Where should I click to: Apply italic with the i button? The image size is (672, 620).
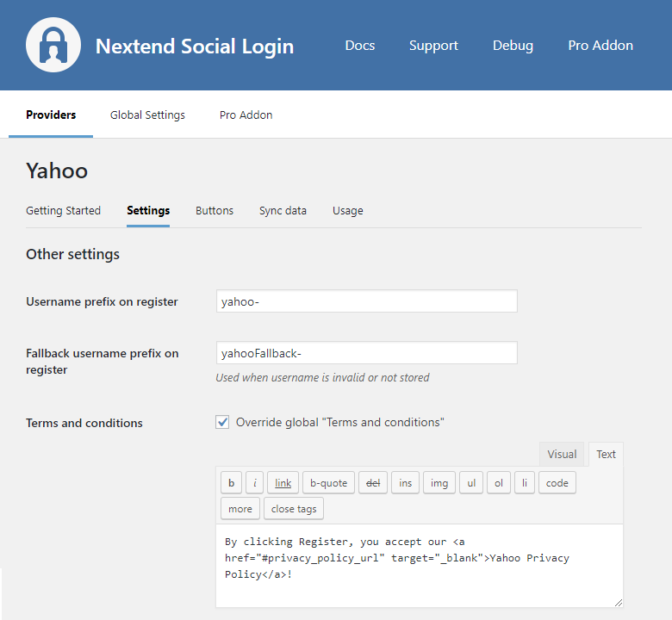click(255, 483)
